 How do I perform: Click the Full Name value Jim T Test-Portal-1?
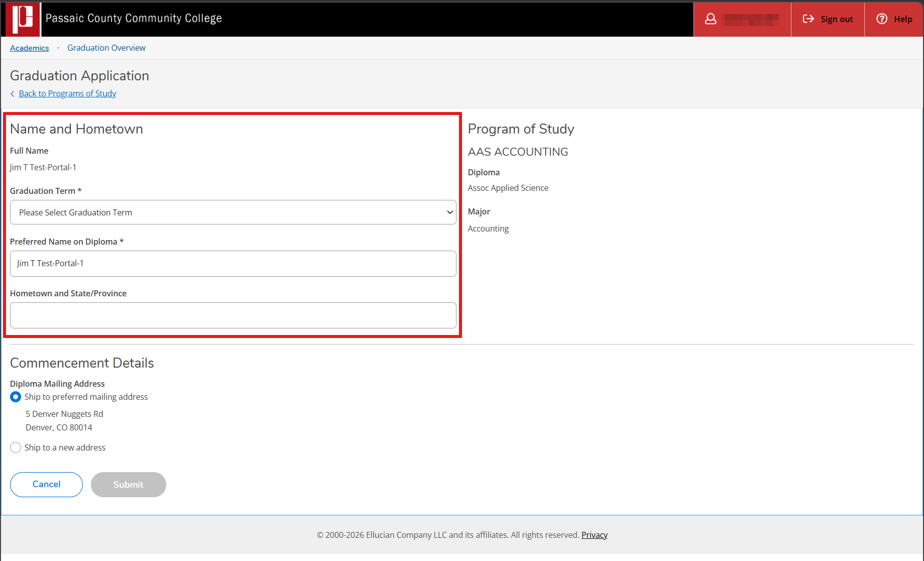point(43,167)
